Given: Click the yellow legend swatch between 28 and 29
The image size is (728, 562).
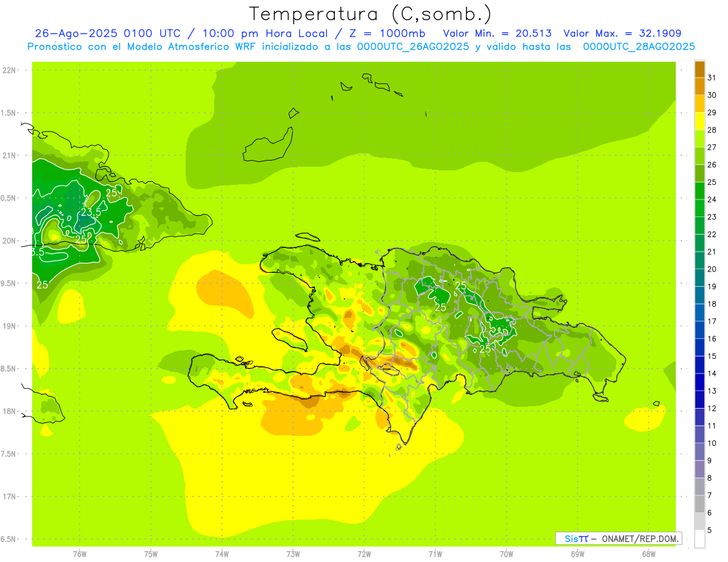Looking at the screenshot, I should tap(699, 121).
